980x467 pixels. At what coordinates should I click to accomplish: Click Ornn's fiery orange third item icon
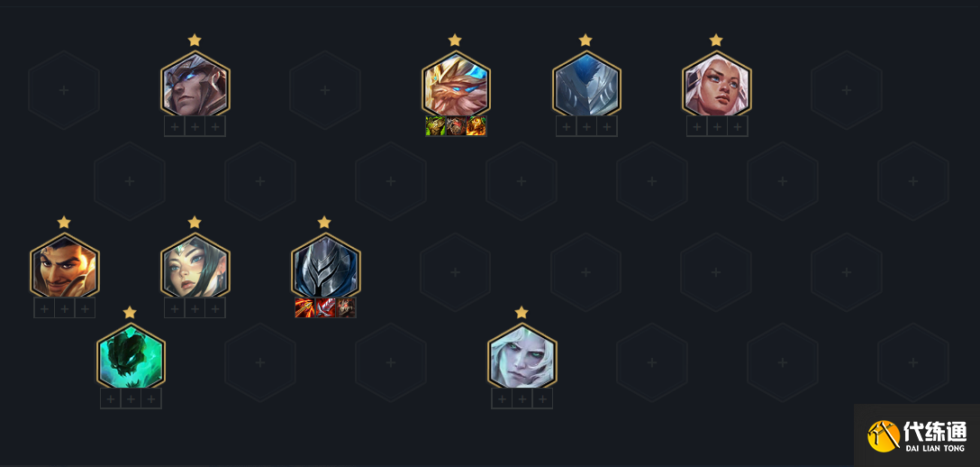click(x=476, y=126)
